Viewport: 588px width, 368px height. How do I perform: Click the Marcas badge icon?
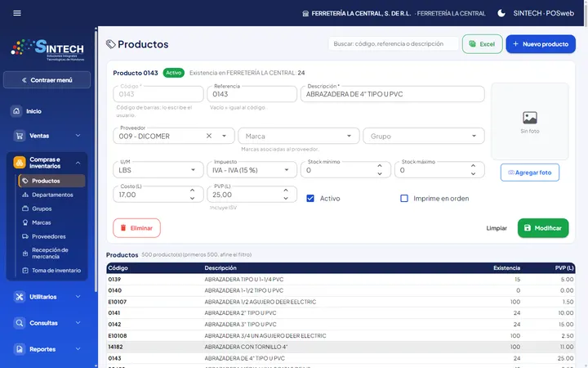pyautogui.click(x=25, y=222)
